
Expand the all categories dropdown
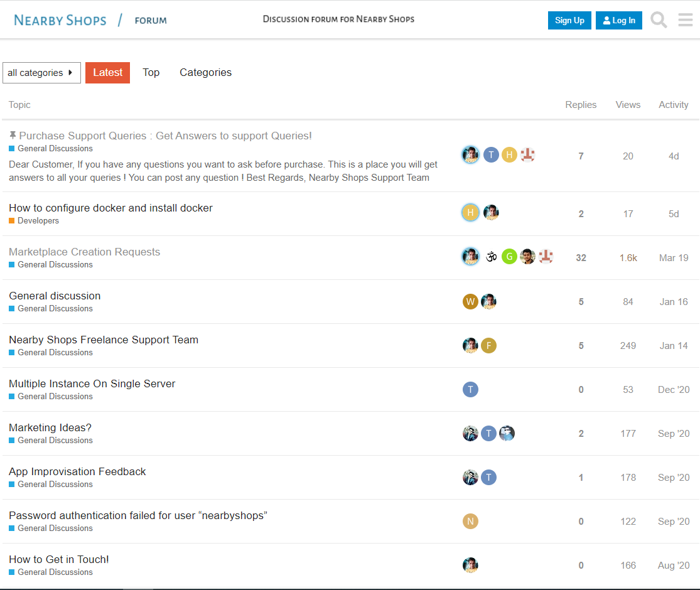point(41,73)
